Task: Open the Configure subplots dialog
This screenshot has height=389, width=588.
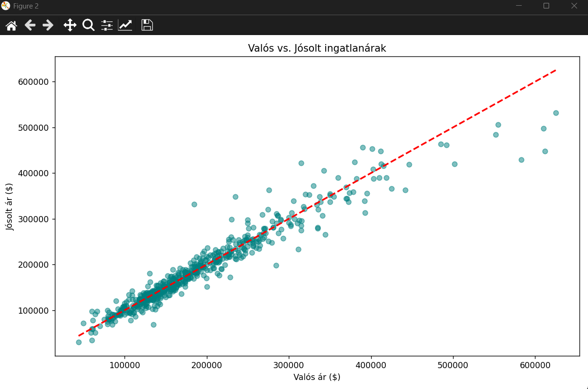Action: click(x=107, y=25)
